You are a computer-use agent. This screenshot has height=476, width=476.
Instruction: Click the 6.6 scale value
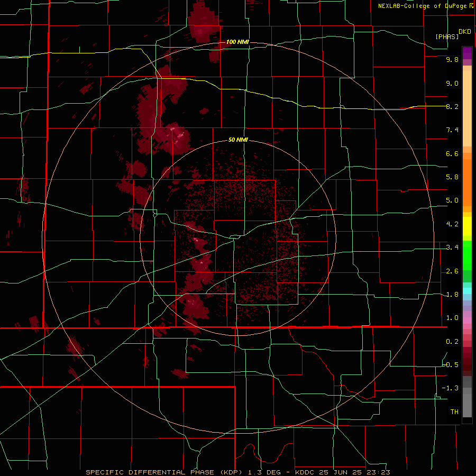click(452, 153)
